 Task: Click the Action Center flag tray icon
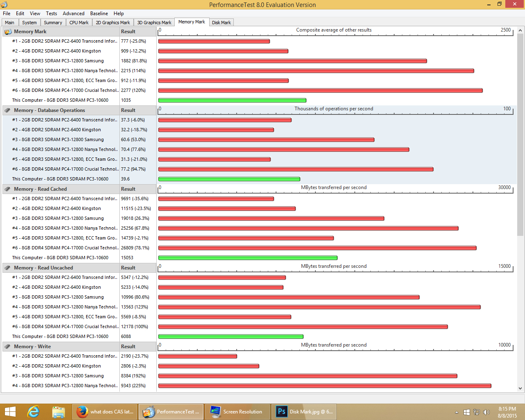pos(467,412)
